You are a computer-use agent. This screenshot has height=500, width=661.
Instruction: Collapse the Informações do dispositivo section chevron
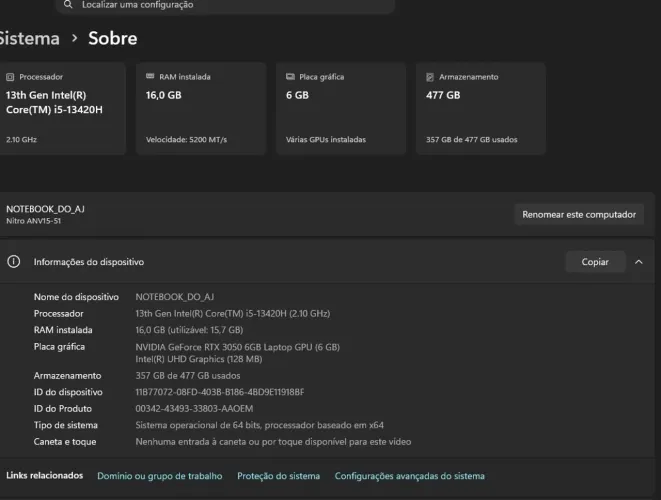(x=639, y=262)
